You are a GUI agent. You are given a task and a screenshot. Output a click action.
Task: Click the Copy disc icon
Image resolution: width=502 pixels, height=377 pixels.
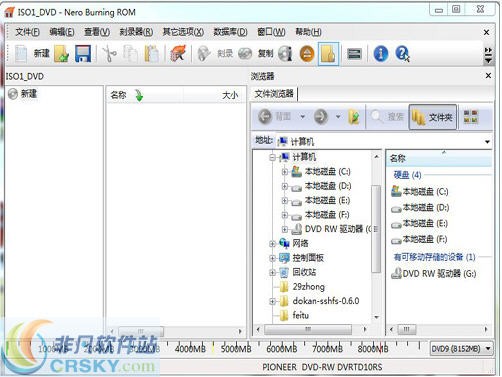[245, 53]
